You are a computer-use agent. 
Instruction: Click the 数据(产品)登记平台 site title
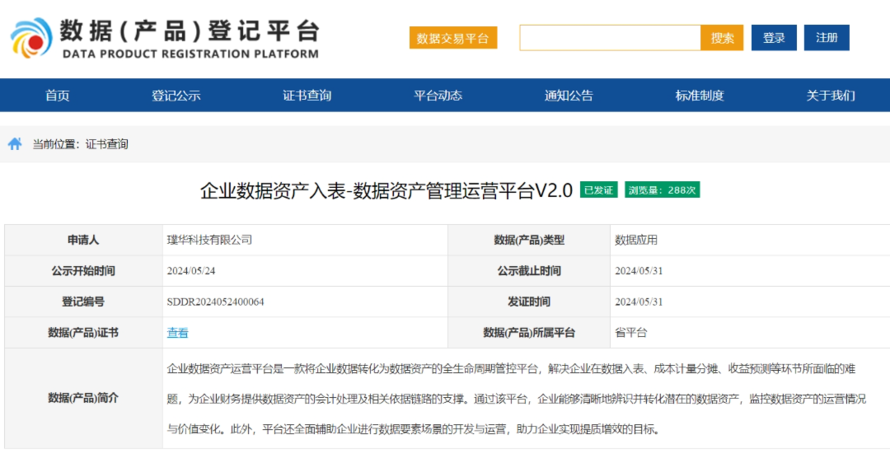(190, 31)
